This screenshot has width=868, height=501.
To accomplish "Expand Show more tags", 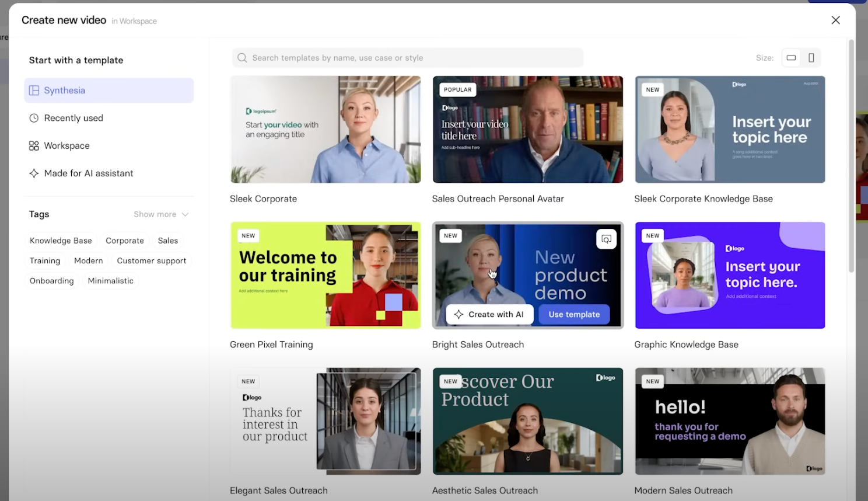I will point(161,214).
